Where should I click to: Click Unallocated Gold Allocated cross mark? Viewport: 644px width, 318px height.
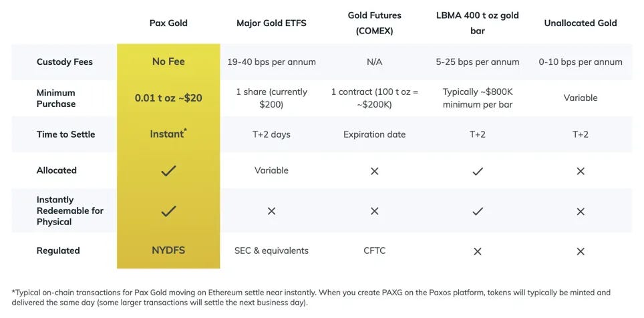581,171
